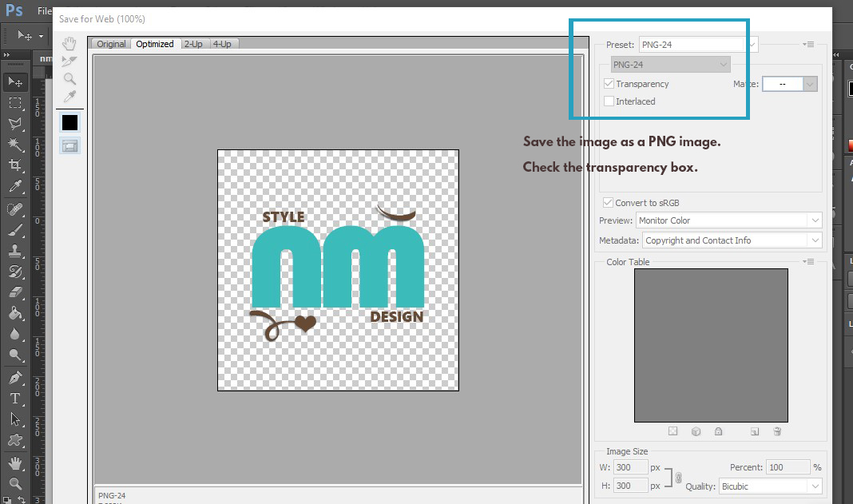
Task: Click the chain link between W and H
Action: coord(677,477)
